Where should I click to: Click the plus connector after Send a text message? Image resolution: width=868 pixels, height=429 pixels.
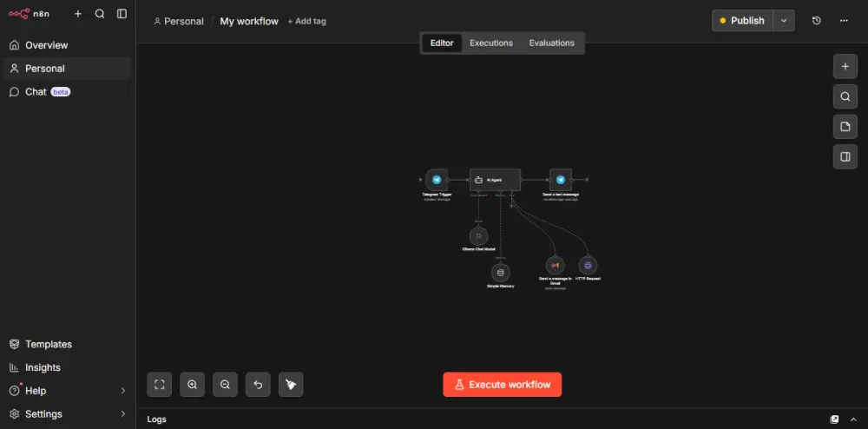coord(587,180)
